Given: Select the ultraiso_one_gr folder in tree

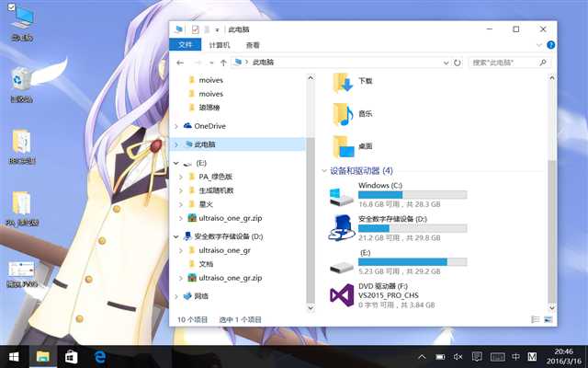Looking at the screenshot, I should (224, 250).
